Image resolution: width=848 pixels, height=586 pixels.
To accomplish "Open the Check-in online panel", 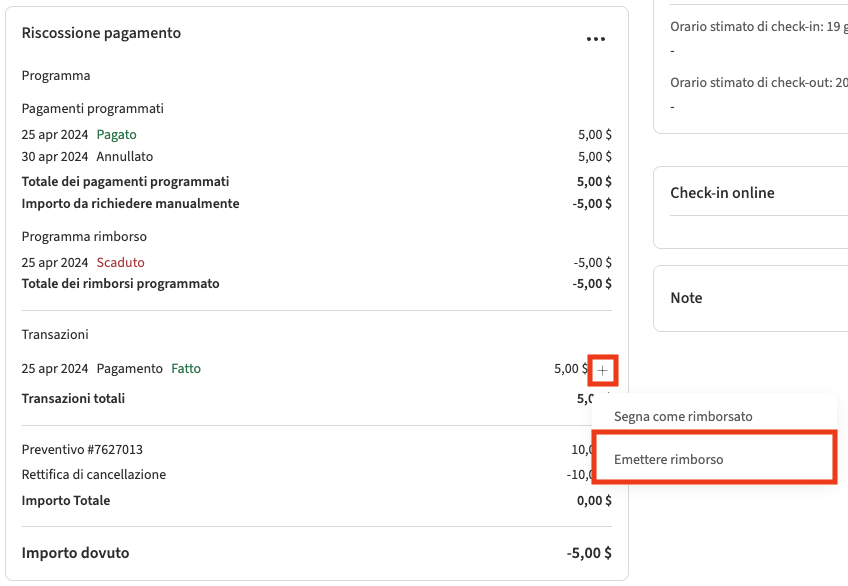I will [722, 193].
